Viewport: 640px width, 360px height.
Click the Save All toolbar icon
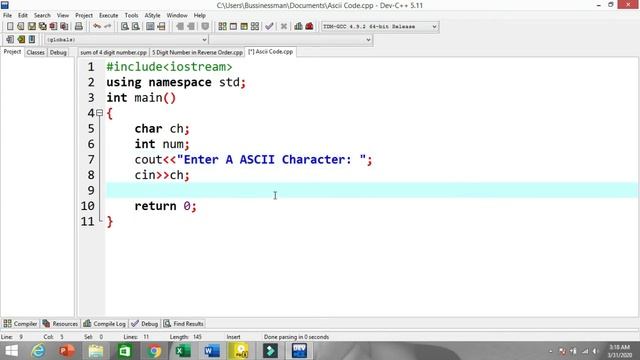click(x=42, y=27)
